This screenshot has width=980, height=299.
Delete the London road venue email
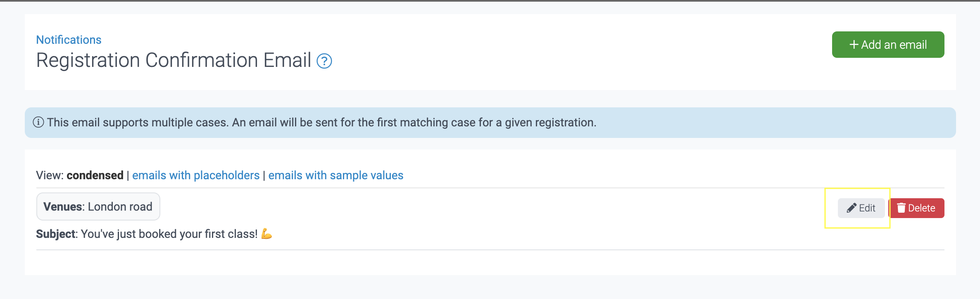[916, 208]
